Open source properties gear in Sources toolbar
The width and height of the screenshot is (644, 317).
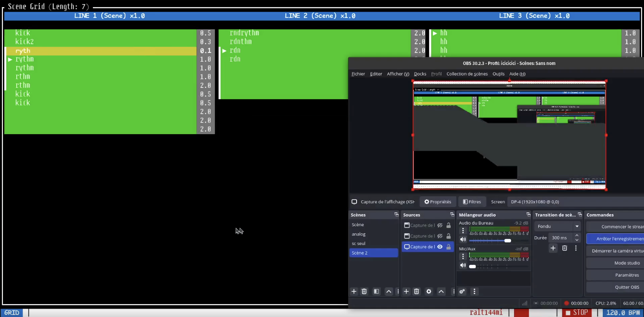(x=429, y=292)
